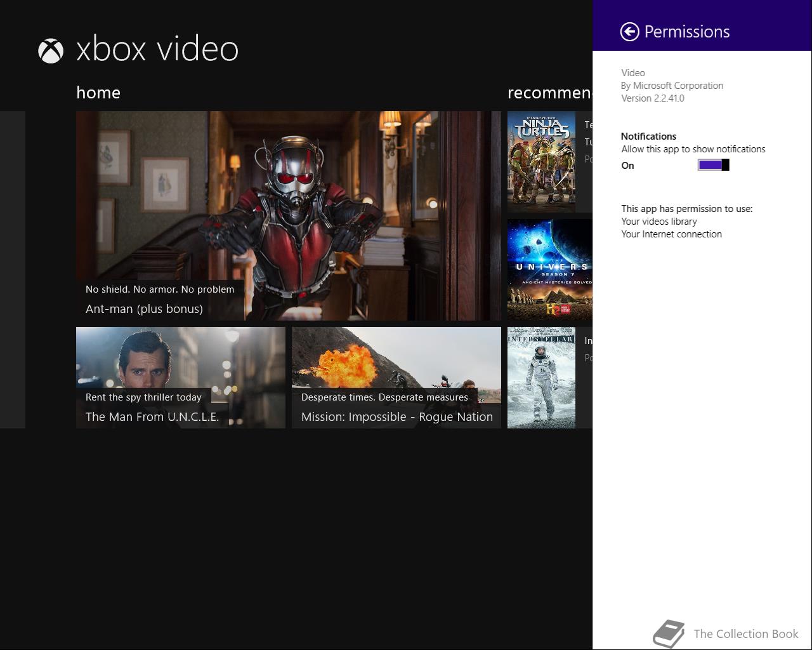Click the 'Allow this app to show notifications' text
Image resolution: width=812 pixels, height=650 pixels.
tap(693, 149)
